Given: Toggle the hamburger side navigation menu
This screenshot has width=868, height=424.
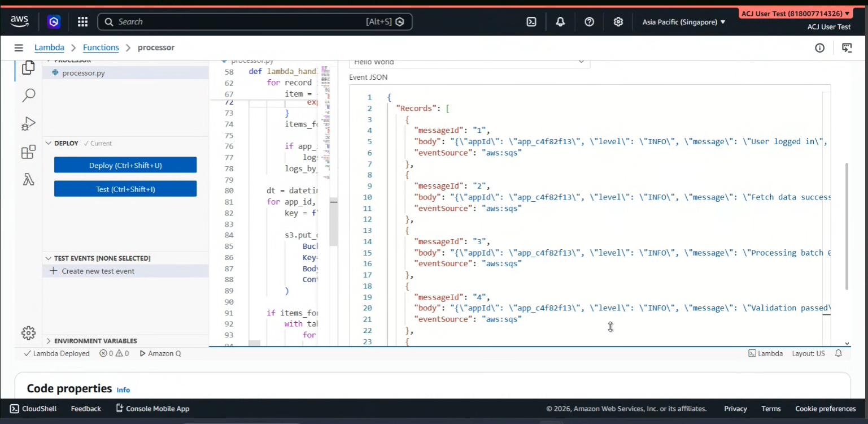Looking at the screenshot, I should point(19,48).
